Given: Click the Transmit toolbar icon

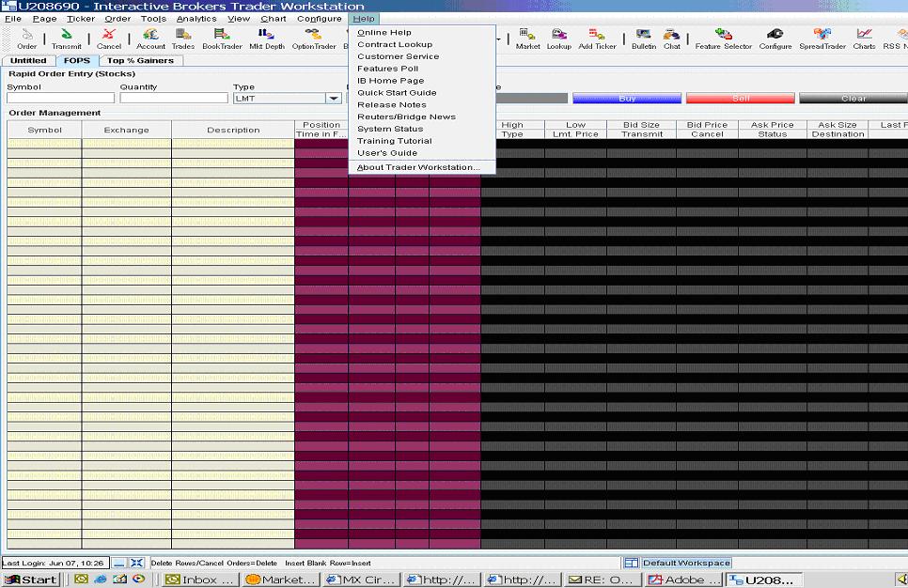Looking at the screenshot, I should tap(67, 39).
